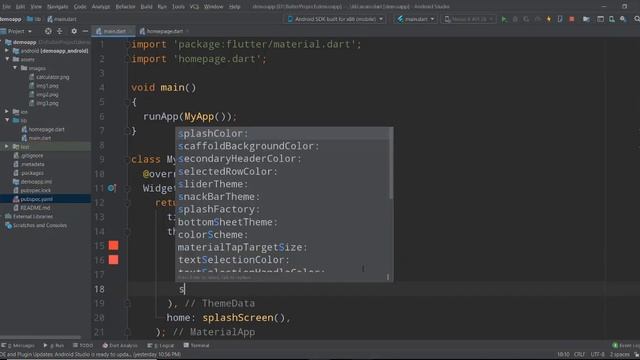The width and height of the screenshot is (640, 360).
Task: Open the Navigate menu
Action: (58, 7)
